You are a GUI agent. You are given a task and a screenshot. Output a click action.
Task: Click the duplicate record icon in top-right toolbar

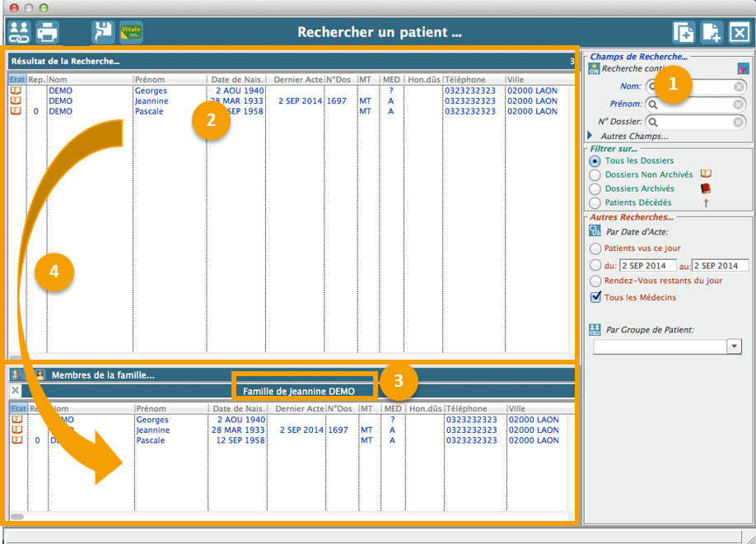pos(684,32)
